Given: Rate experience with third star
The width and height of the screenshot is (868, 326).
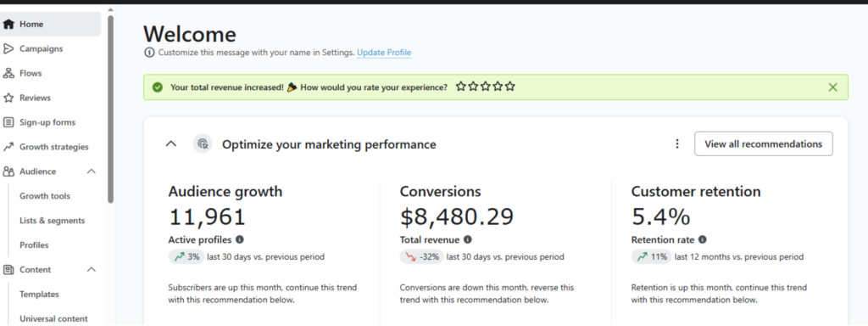Looking at the screenshot, I should pyautogui.click(x=486, y=87).
